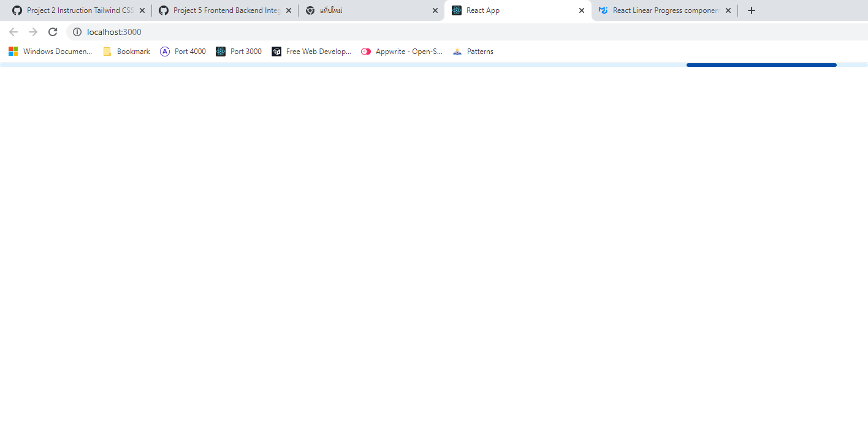Viewport: 868px width, 427px height.
Task: Reload the localhost page
Action: point(53,32)
